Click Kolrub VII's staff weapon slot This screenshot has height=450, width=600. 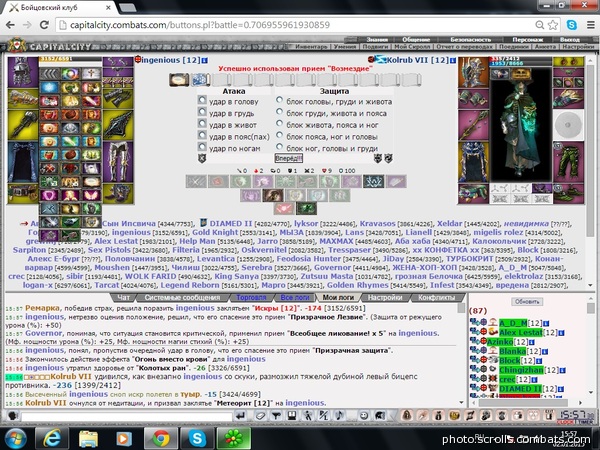tap(474, 125)
